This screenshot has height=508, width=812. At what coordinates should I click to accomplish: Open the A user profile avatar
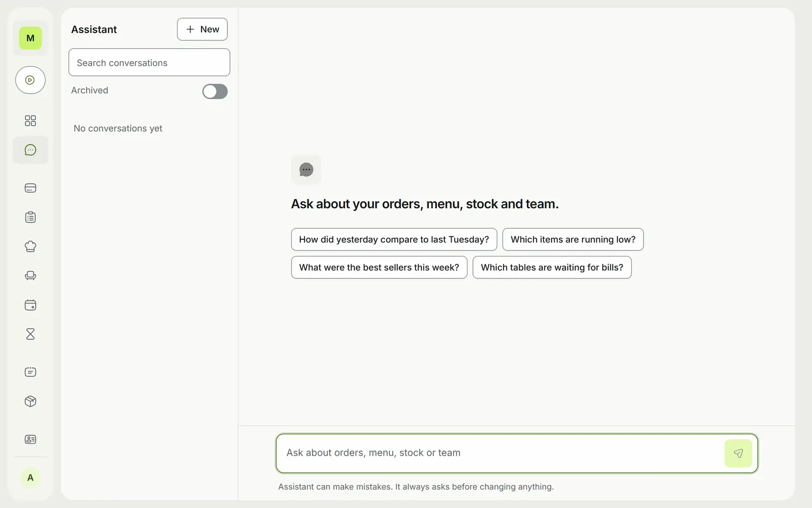coord(30,478)
